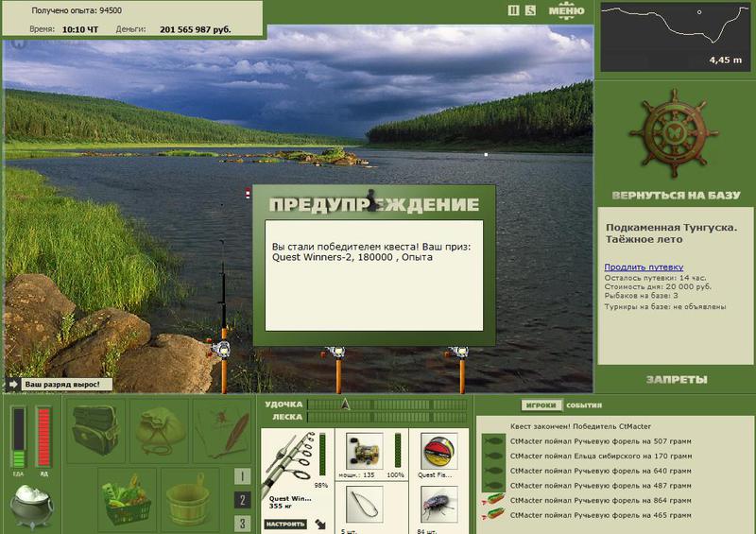Click the arrow icon beside rank notification

[13, 385]
